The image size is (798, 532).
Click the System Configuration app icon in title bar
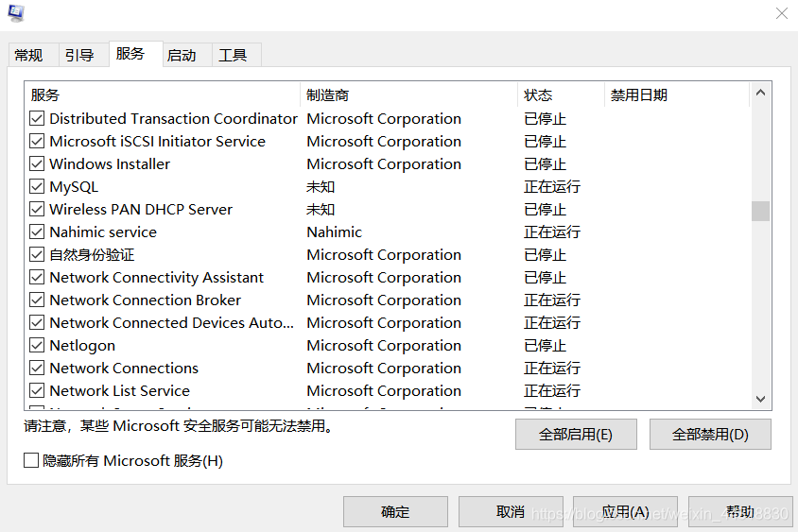[16, 13]
